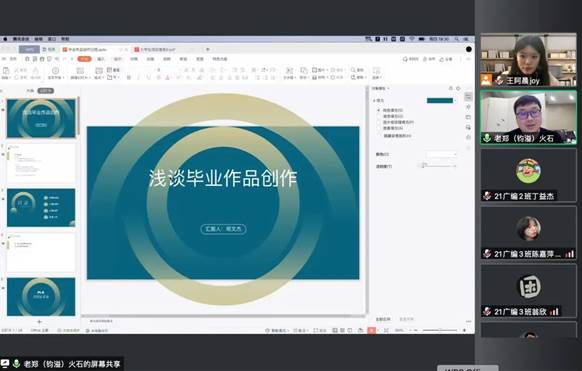Screen dimensions: 582x371
Task: Click the add new slide plus icon
Action: [x=39, y=322]
